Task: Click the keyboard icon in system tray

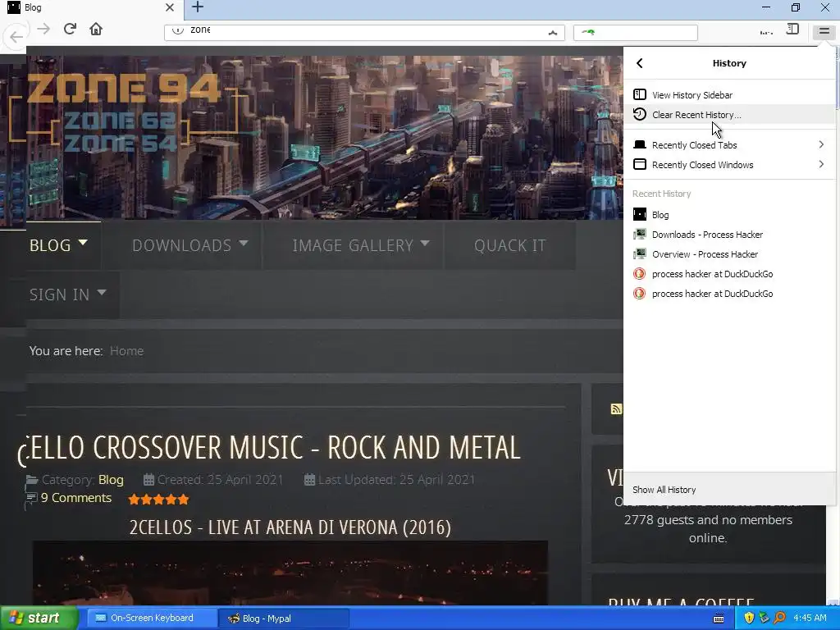Action: (719, 619)
